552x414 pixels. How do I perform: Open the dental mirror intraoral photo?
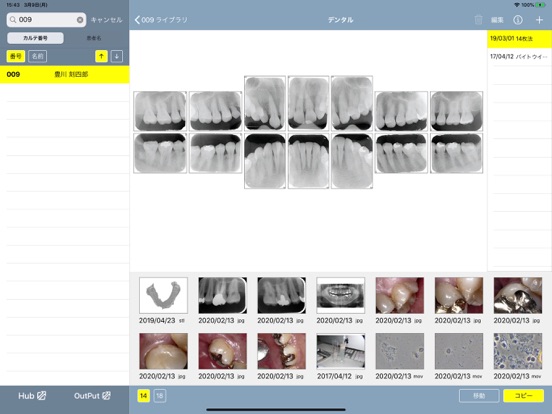click(281, 351)
